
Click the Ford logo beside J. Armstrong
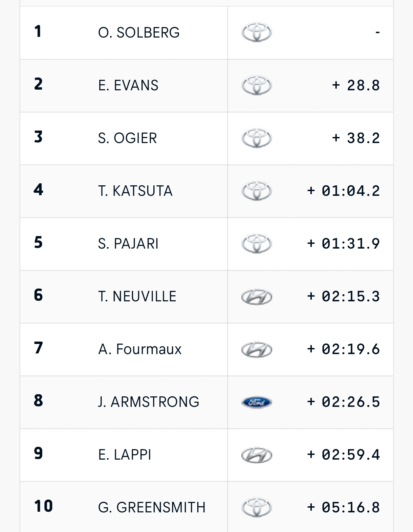tap(257, 402)
